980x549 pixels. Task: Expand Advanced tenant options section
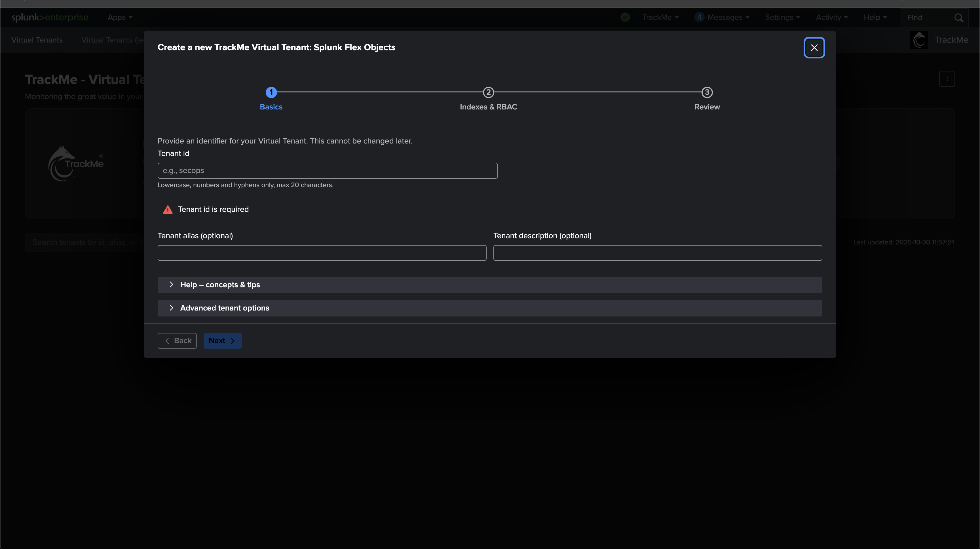(x=225, y=308)
